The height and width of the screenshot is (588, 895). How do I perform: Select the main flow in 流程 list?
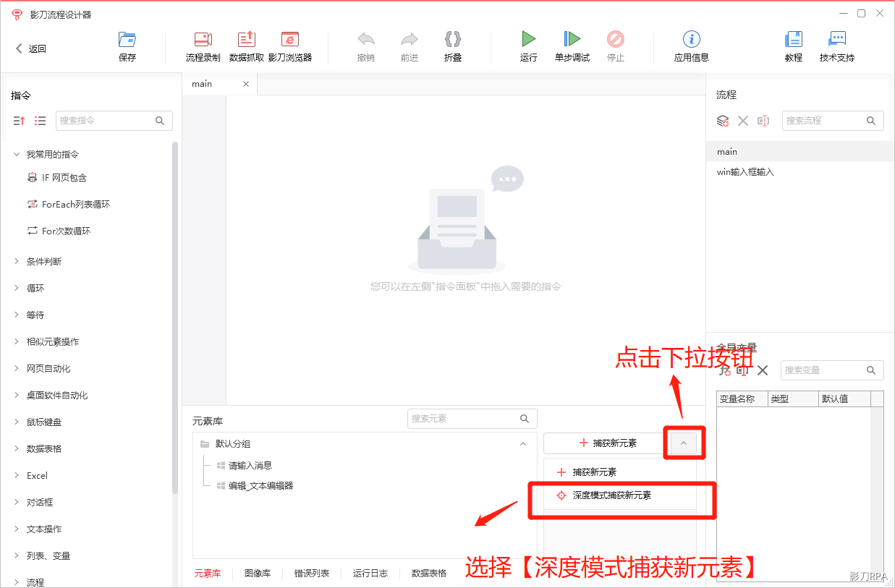coord(800,152)
